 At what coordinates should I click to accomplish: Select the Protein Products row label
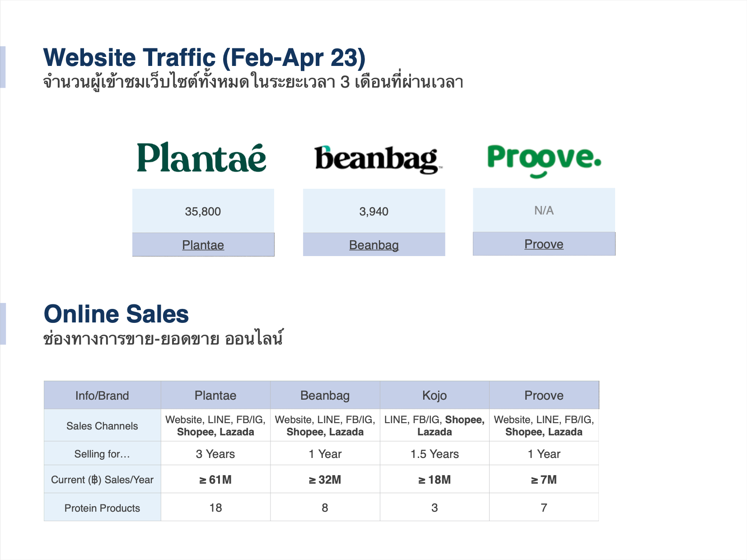click(x=102, y=508)
